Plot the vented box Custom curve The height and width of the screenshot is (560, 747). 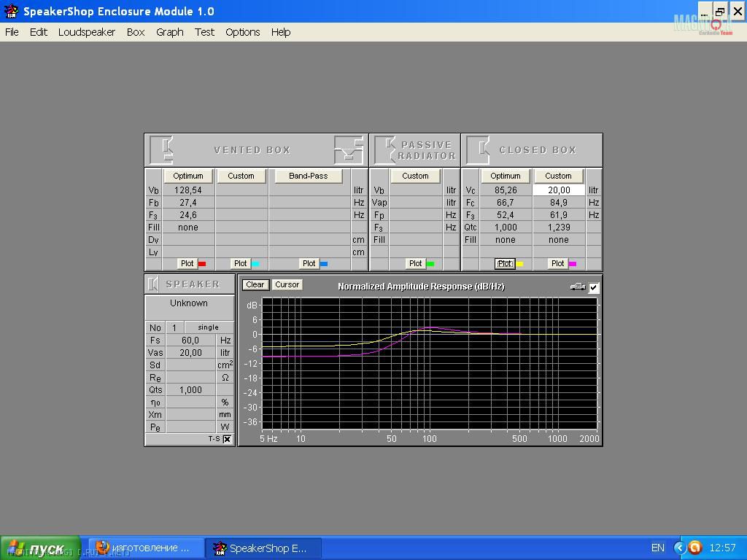click(240, 263)
